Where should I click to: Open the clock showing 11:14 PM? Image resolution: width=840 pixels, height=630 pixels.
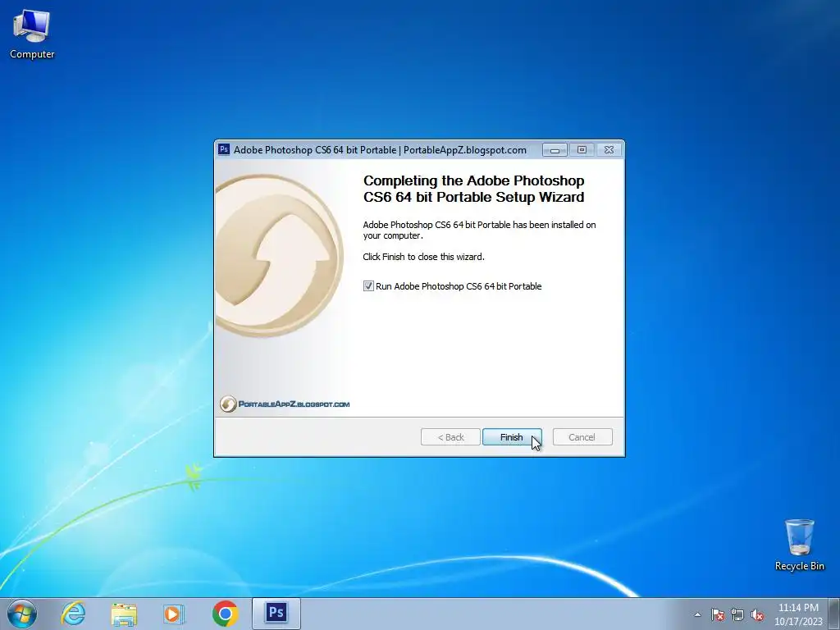pos(798,614)
